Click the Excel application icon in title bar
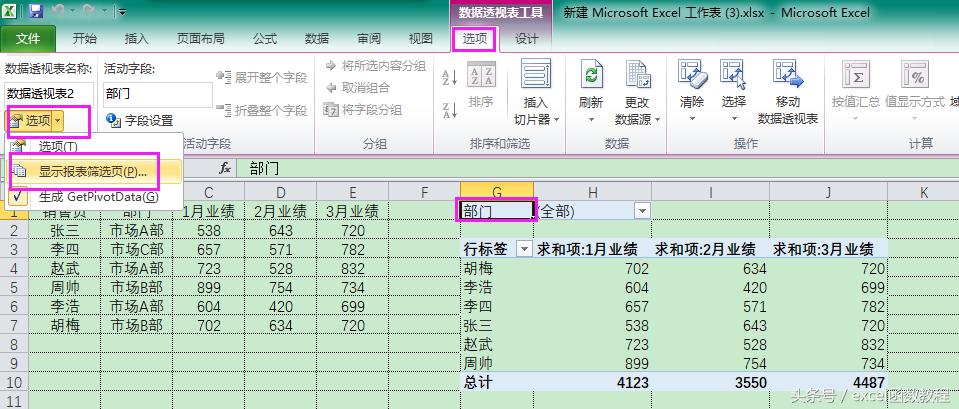 (x=11, y=11)
